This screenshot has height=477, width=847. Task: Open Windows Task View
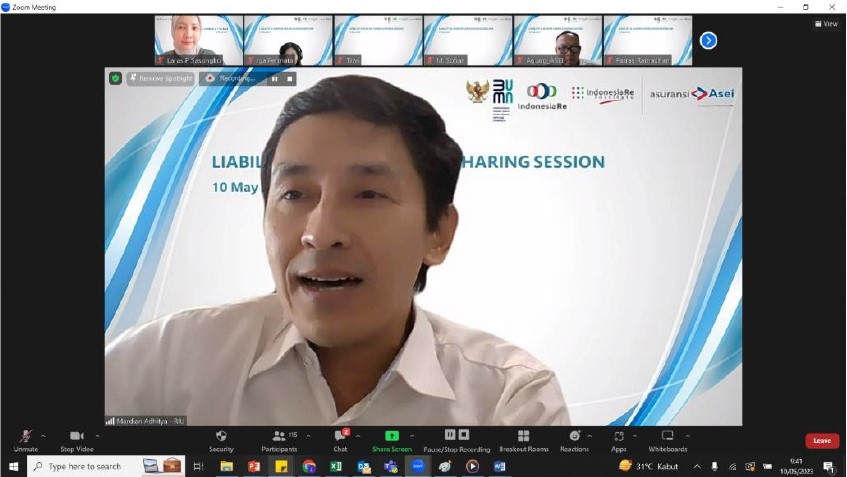coord(198,466)
